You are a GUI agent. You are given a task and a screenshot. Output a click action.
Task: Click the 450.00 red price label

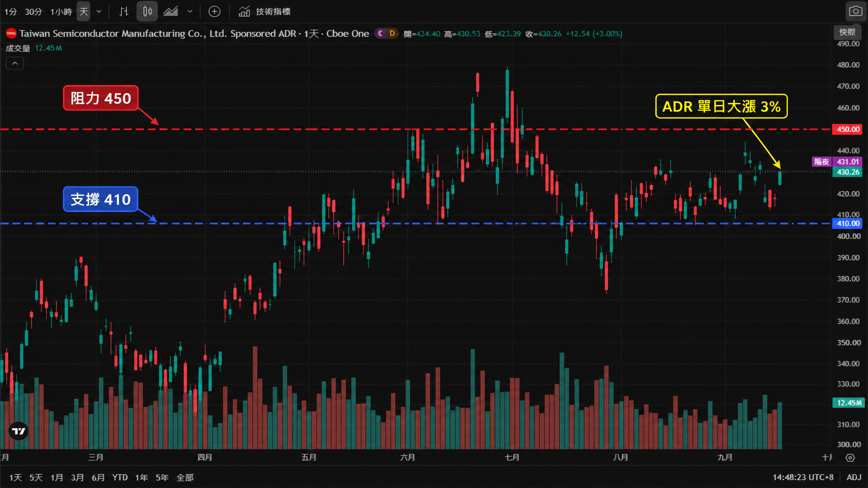[848, 129]
